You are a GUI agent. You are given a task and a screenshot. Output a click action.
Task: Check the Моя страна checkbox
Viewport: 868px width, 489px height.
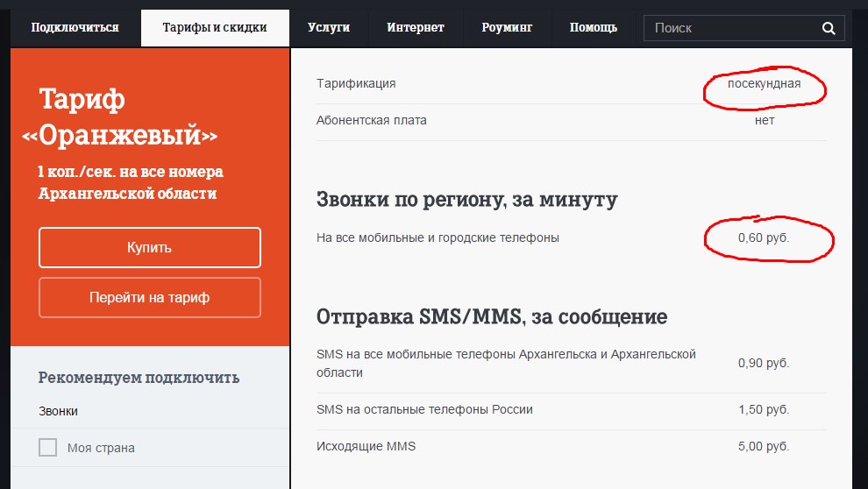[47, 447]
